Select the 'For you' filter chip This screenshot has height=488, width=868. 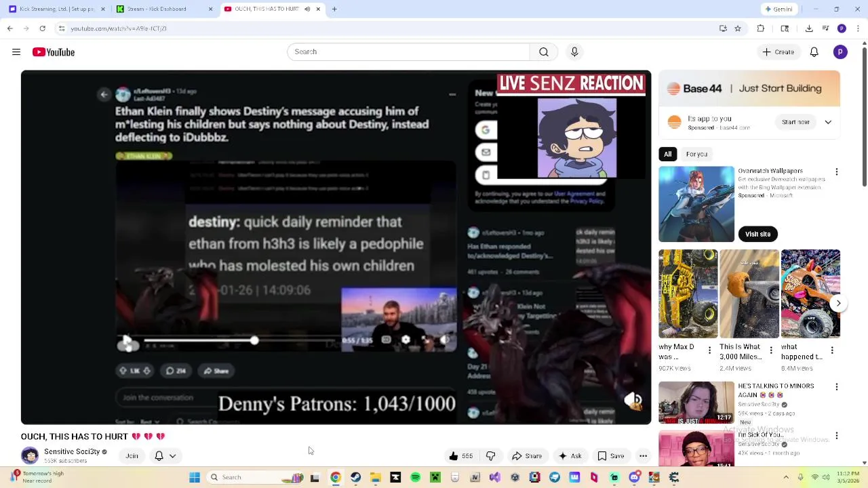(696, 154)
